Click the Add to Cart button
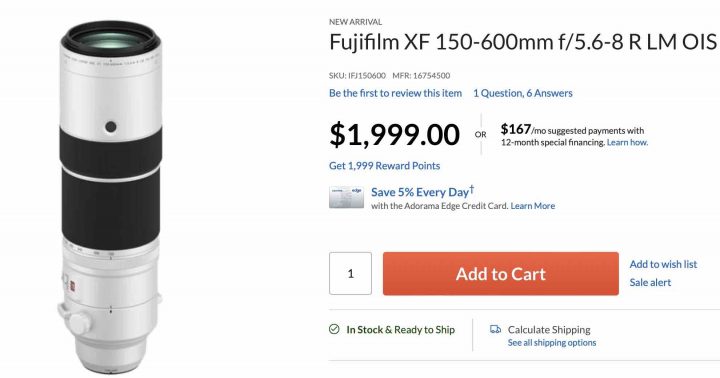The image size is (720, 378). 501,274
